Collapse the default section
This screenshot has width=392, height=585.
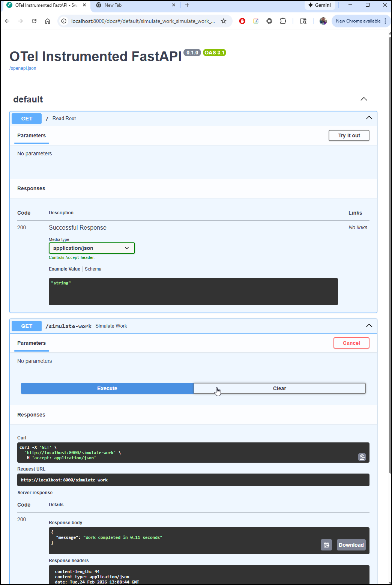363,99
